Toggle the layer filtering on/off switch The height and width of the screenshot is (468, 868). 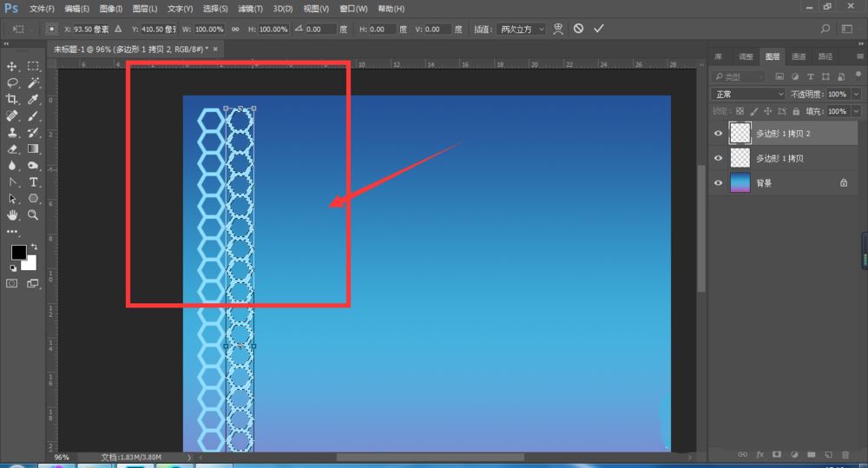pyautogui.click(x=858, y=74)
